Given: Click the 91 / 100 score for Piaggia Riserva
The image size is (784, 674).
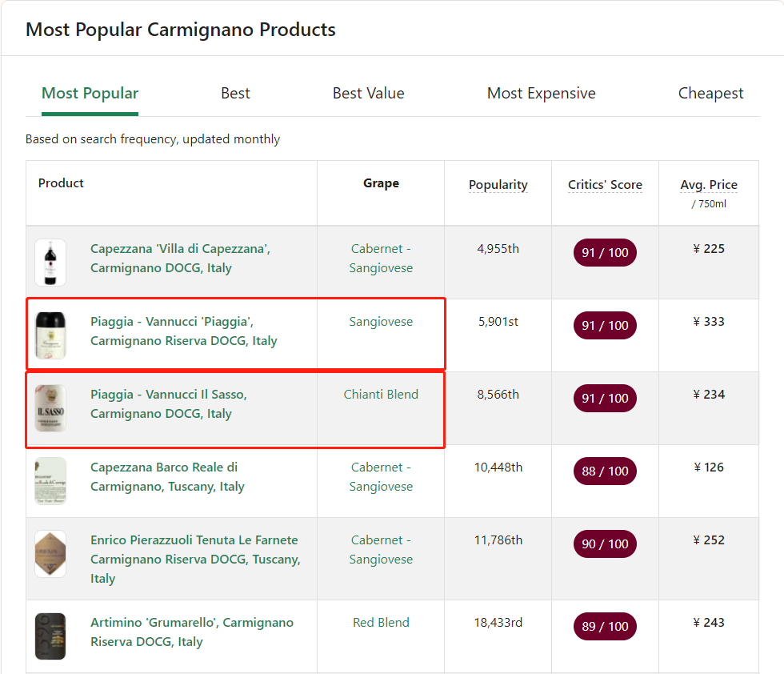Looking at the screenshot, I should 605,326.
